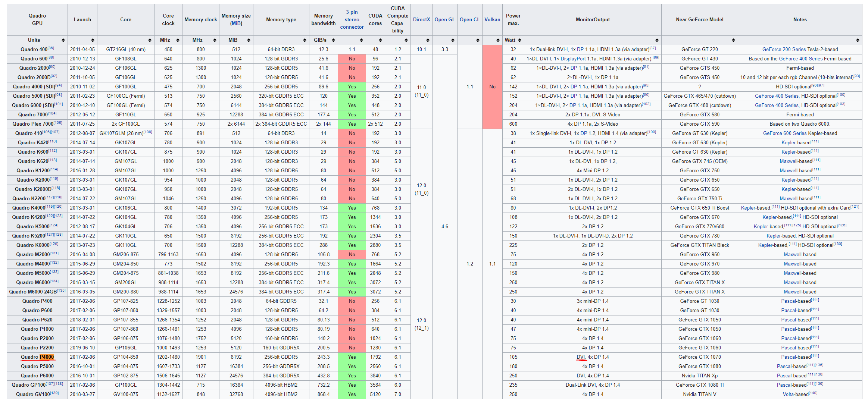Click the Quadro Plex 7000 row name
The width and height of the screenshot is (868, 399).
[37, 124]
